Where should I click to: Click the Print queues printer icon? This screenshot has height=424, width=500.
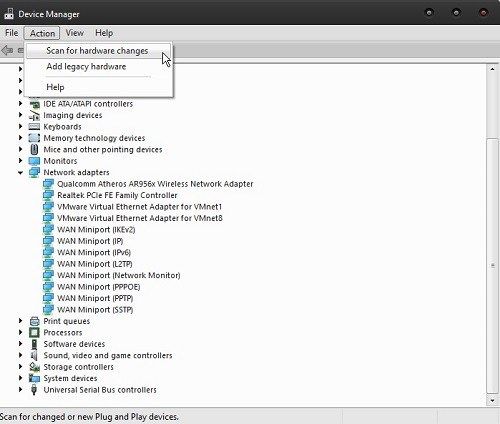pyautogui.click(x=34, y=321)
